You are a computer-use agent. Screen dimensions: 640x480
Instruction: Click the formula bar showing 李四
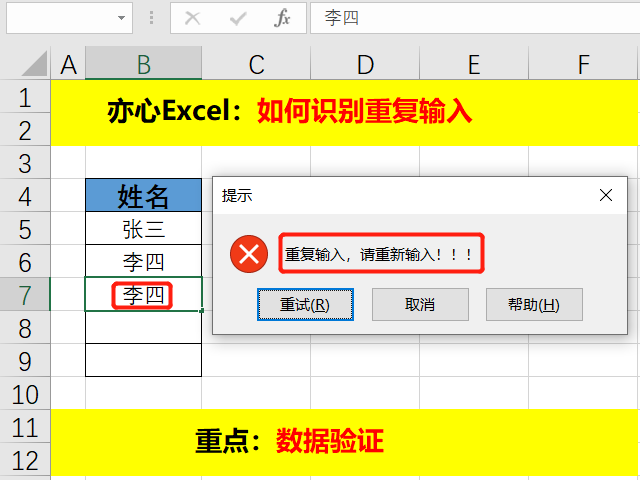click(475, 18)
